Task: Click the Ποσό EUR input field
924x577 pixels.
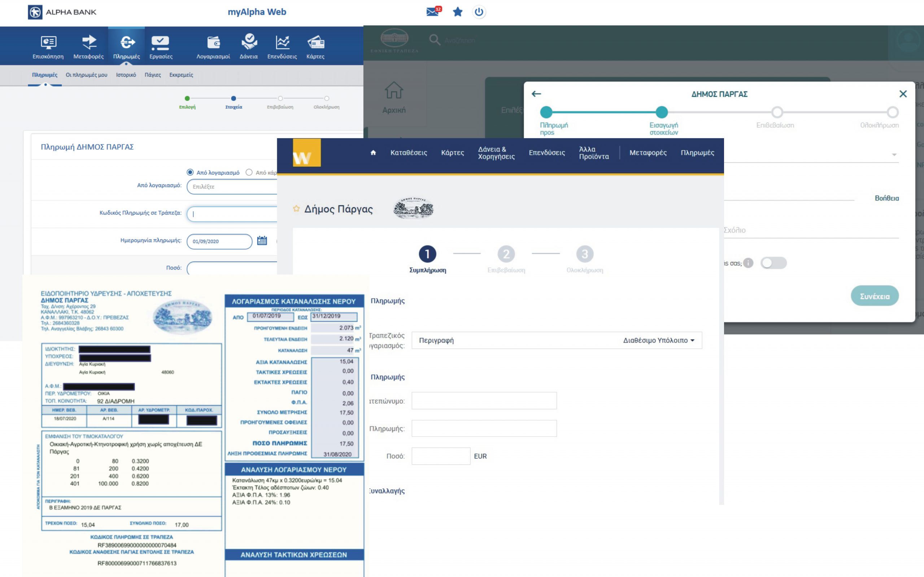Action: click(x=440, y=456)
